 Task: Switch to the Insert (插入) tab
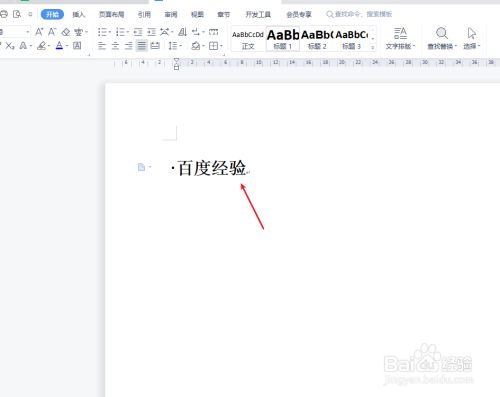(x=79, y=14)
